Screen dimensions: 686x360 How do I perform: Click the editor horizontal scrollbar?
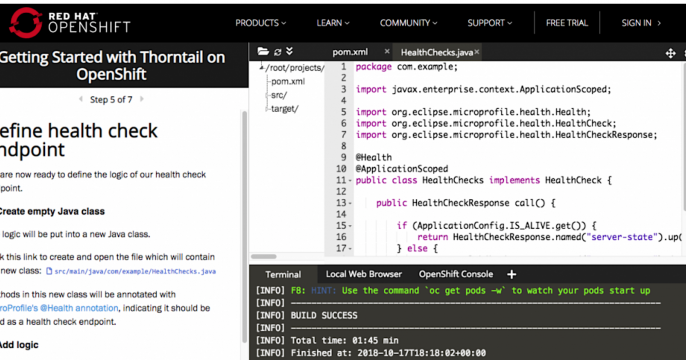tap(264, 257)
